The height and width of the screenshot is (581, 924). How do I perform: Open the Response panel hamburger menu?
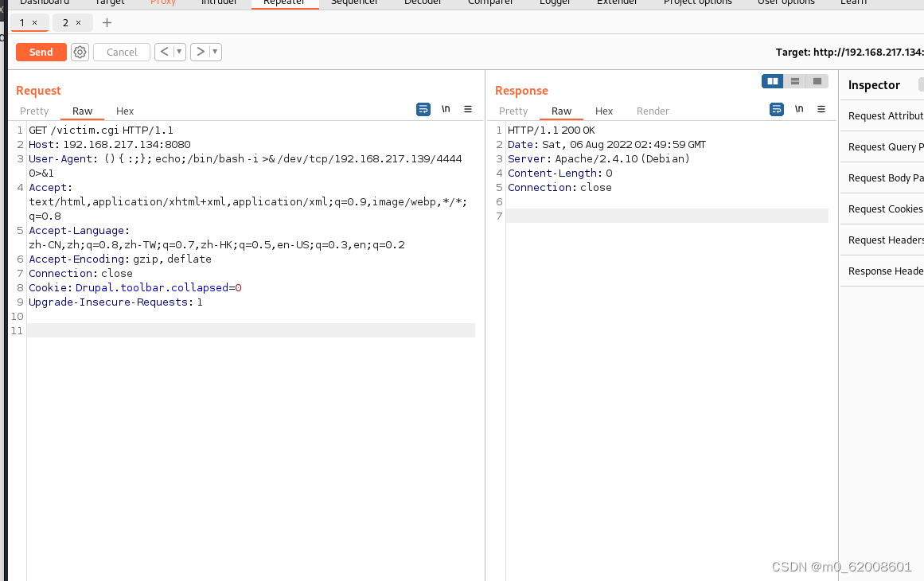821,109
